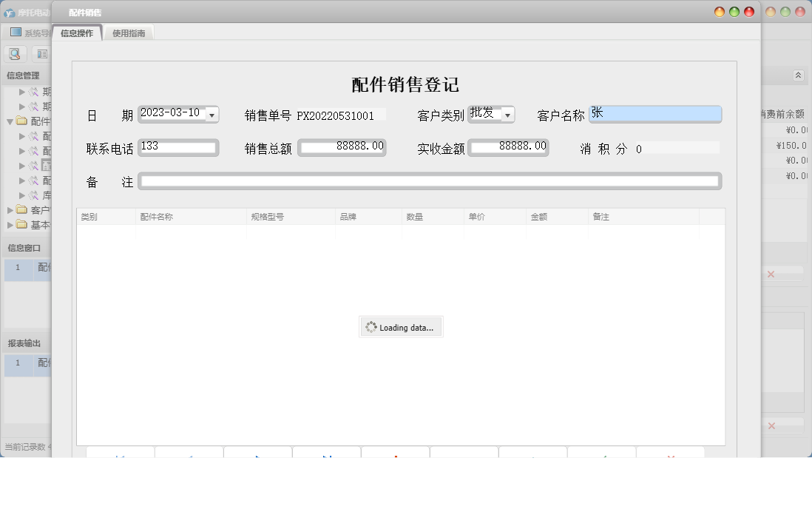
Task: Click the app logo icon in the title bar
Action: point(10,11)
